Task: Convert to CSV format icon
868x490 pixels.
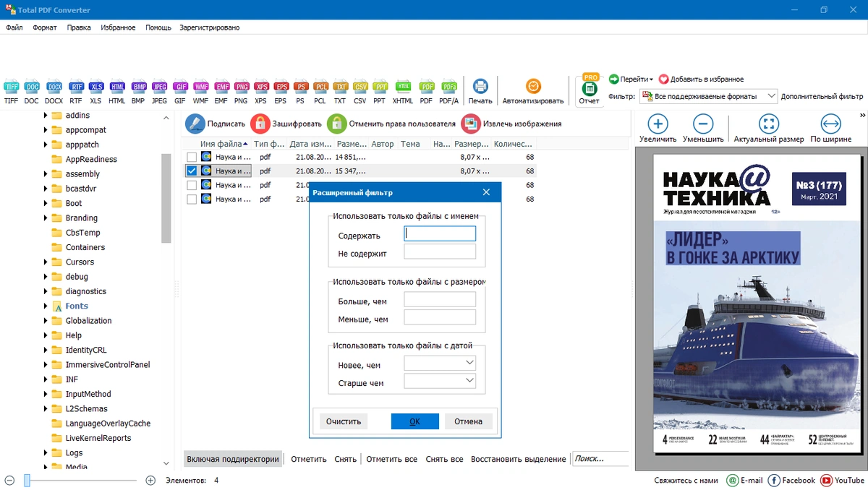Action: pyautogui.click(x=360, y=87)
